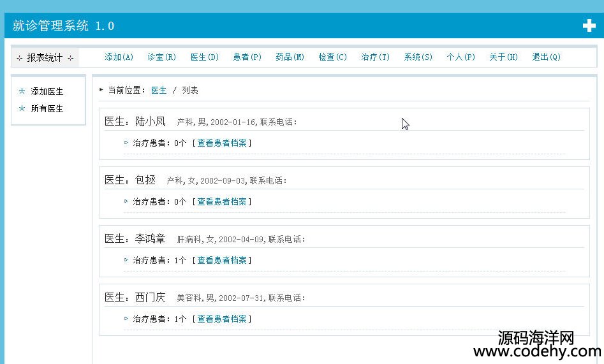Open the 个人(P) menu
Viewport: 604px width, 364px height.
click(x=461, y=57)
